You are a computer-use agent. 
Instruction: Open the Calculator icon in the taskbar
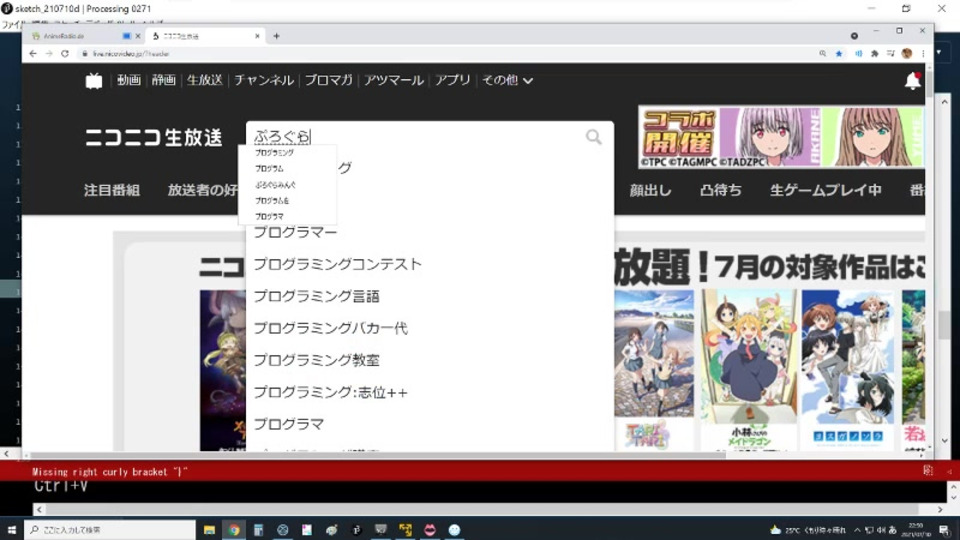tap(258, 530)
